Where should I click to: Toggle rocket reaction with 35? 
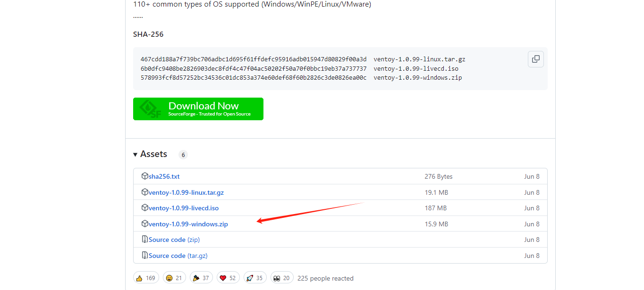[x=255, y=278]
